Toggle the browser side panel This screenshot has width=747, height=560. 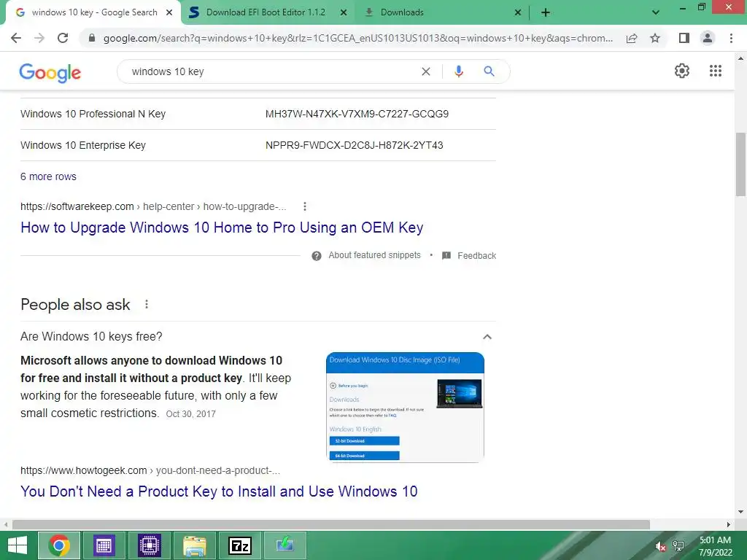click(684, 38)
